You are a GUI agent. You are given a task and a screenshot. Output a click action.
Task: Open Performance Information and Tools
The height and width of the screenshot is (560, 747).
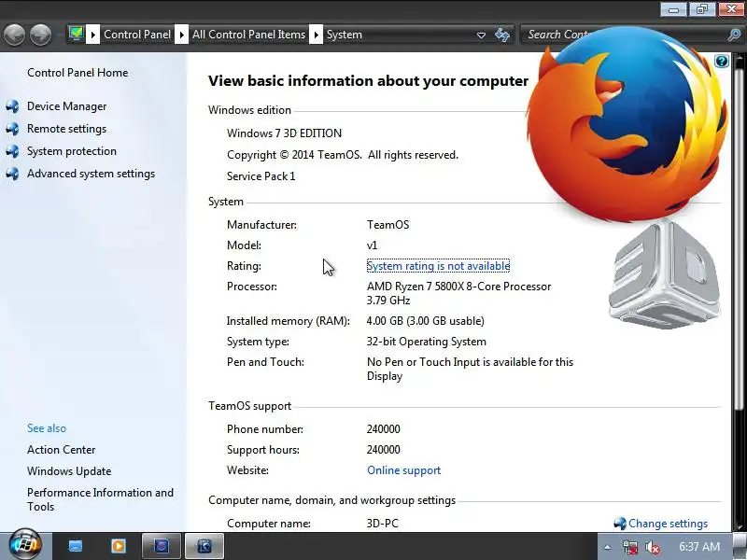(100, 499)
